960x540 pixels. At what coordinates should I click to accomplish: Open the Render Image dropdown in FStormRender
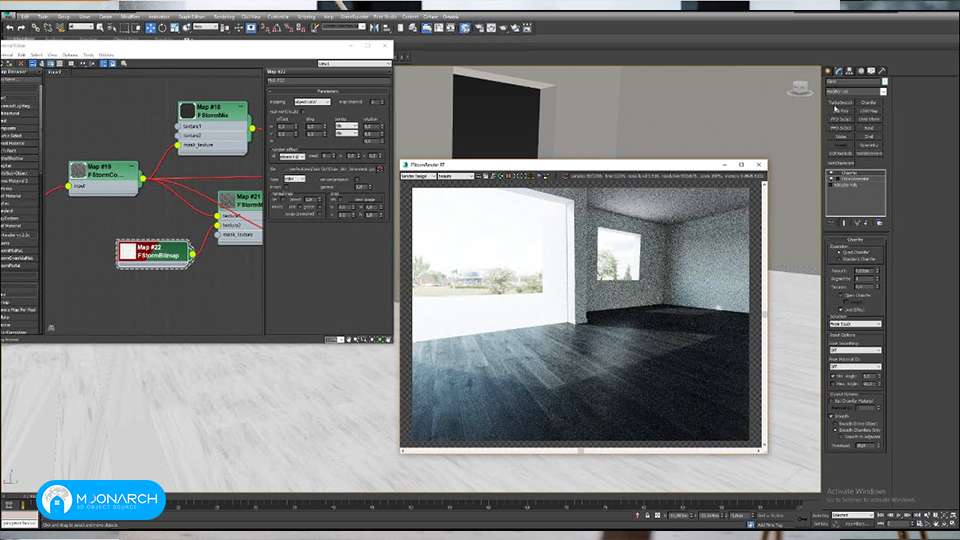tap(418, 176)
